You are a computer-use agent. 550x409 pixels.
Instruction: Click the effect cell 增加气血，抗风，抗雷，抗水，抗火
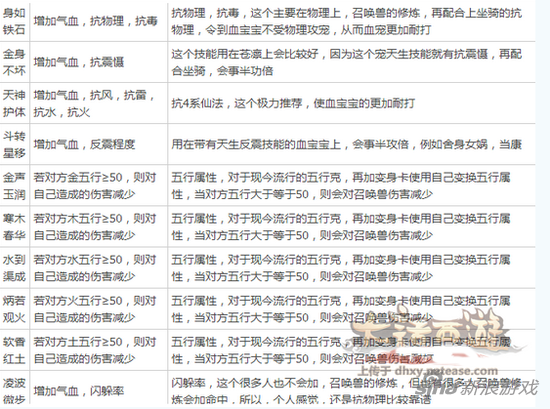99,103
